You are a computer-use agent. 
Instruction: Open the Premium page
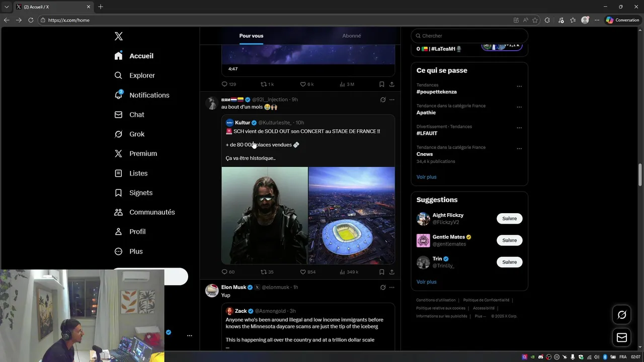click(136, 153)
